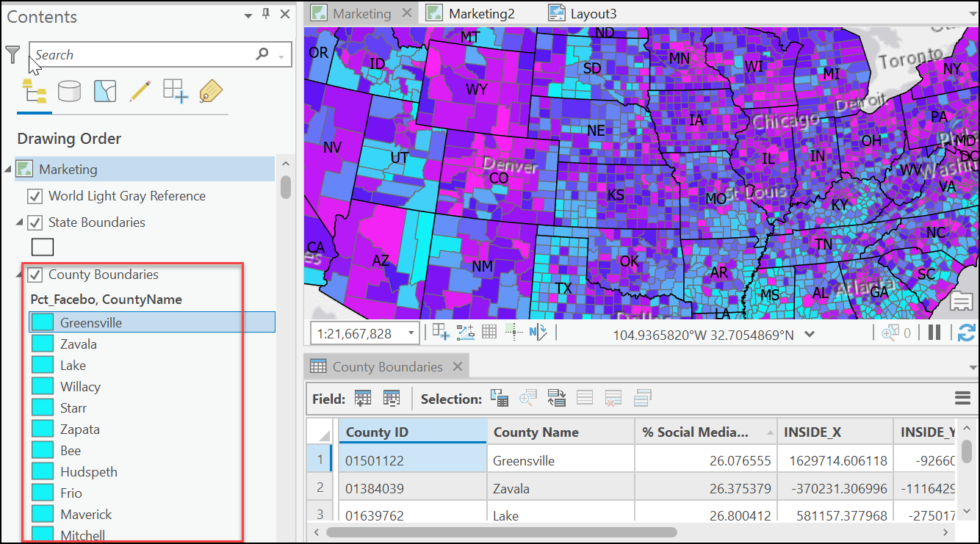Switch to List By Drawing Order view

[35, 91]
